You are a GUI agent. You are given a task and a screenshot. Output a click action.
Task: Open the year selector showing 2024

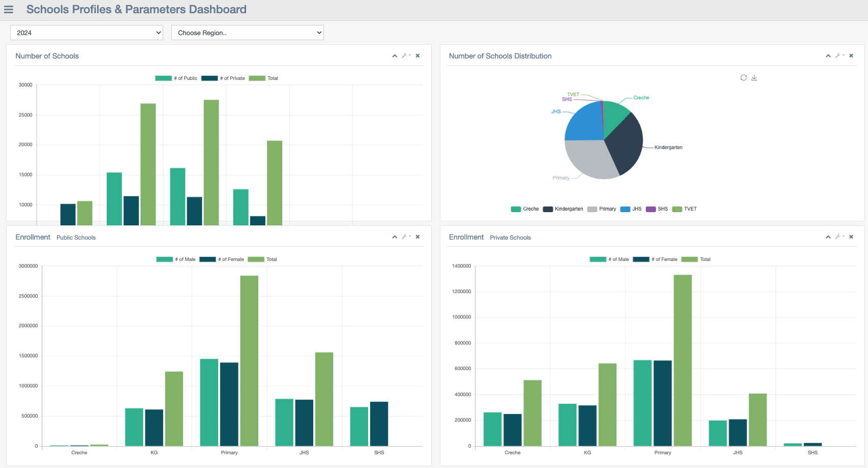click(x=86, y=32)
